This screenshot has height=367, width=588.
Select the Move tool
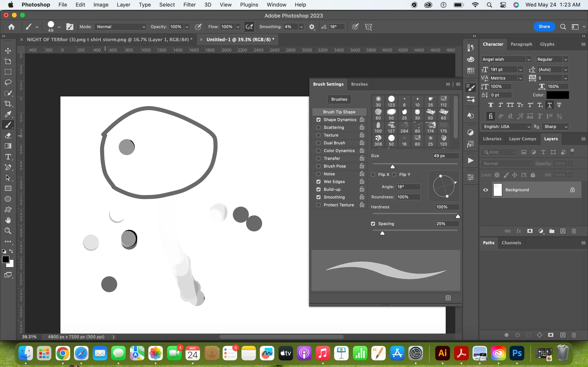click(x=8, y=51)
